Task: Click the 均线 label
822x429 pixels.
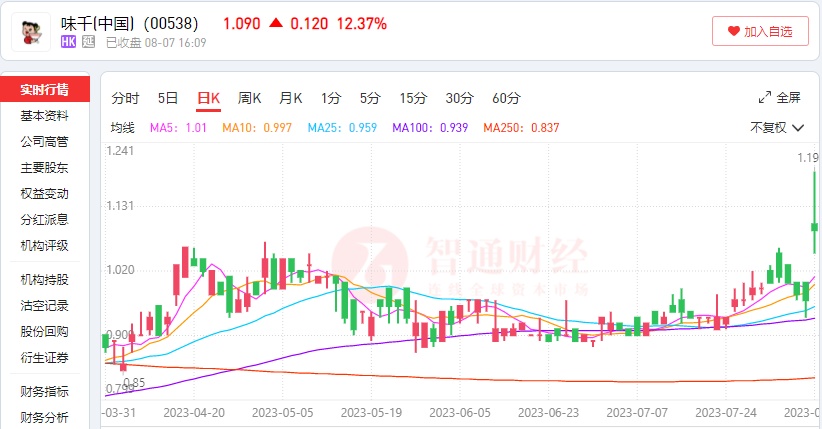Action: coord(123,127)
